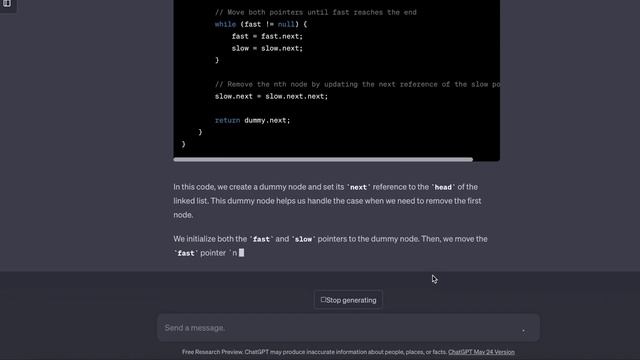Click the paragraph starting 'We initialize both the'
The height and width of the screenshot is (360, 640).
pyautogui.click(x=330, y=246)
